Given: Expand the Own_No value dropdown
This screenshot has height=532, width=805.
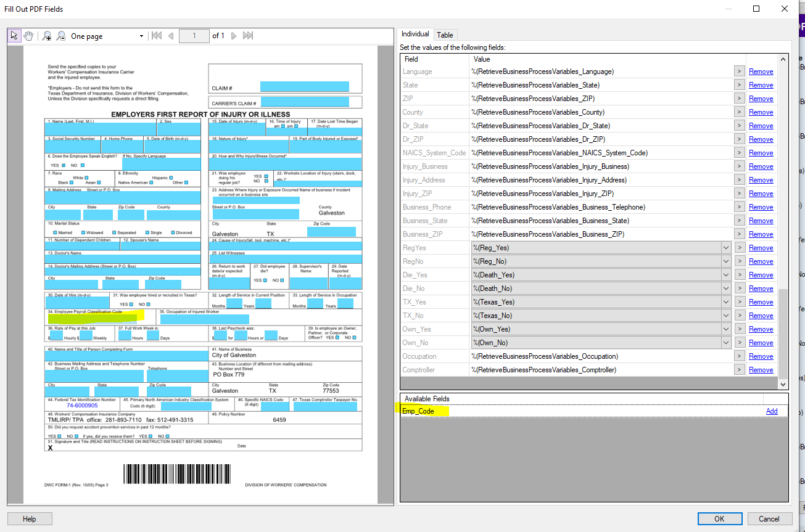Looking at the screenshot, I should coord(725,343).
